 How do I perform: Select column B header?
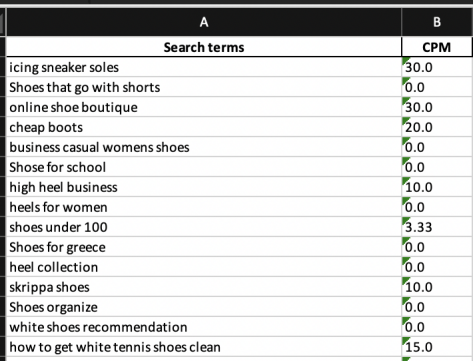coord(437,22)
